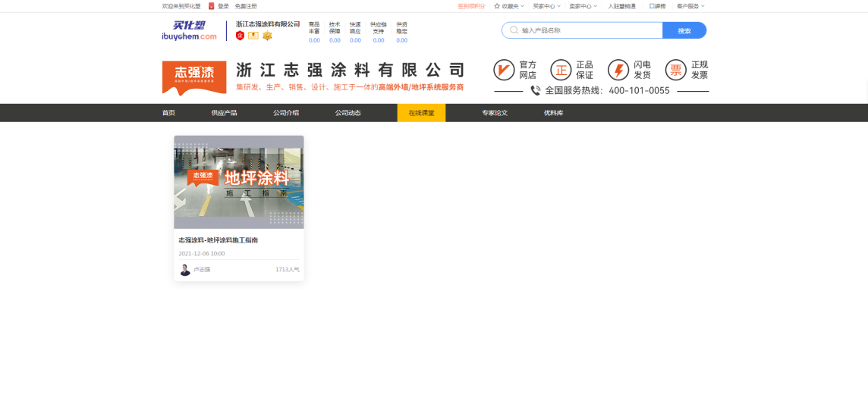
Task: Click company name 浙江志强涂料有限公司 near logo
Action: click(268, 23)
